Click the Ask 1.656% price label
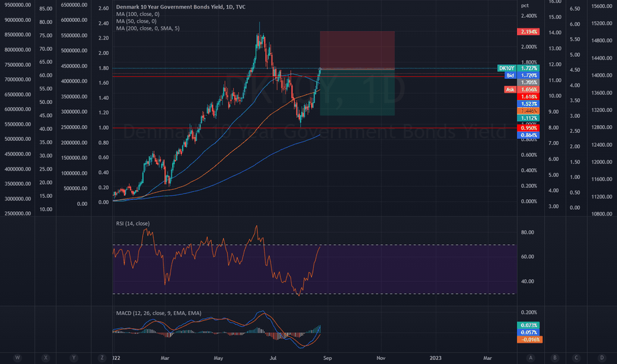The height and width of the screenshot is (364, 617). tap(522, 89)
